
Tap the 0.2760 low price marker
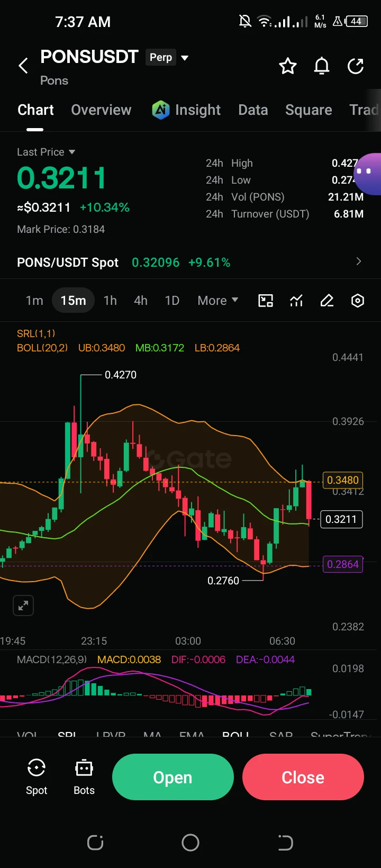(223, 581)
